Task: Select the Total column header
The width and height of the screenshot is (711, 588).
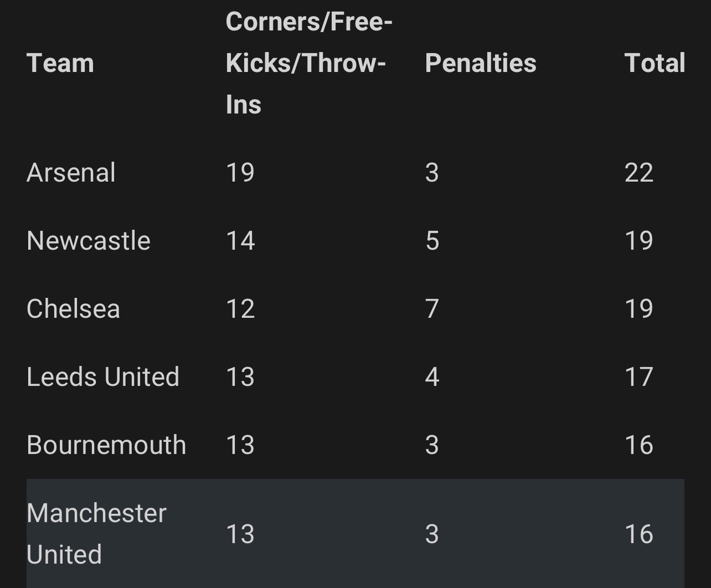Action: coord(655,63)
